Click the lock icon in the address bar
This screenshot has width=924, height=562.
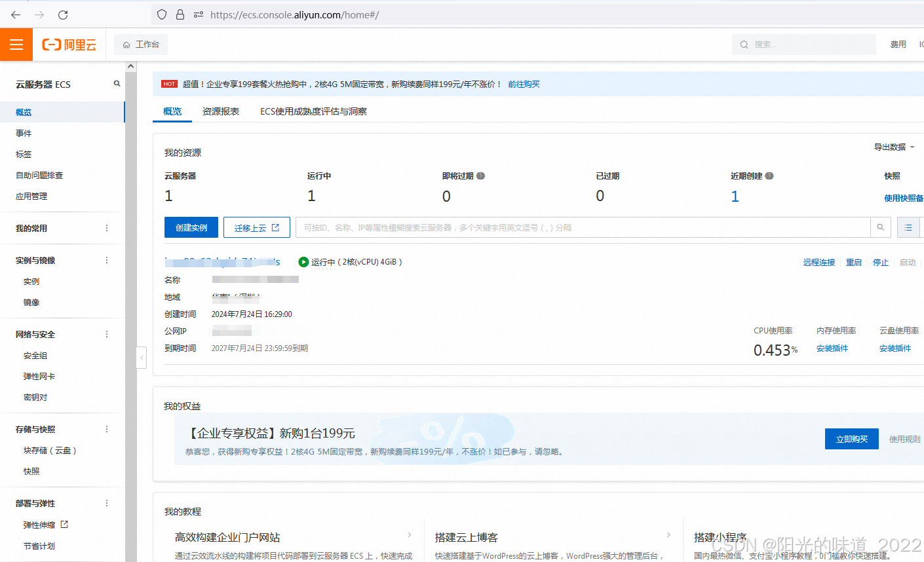tap(180, 14)
